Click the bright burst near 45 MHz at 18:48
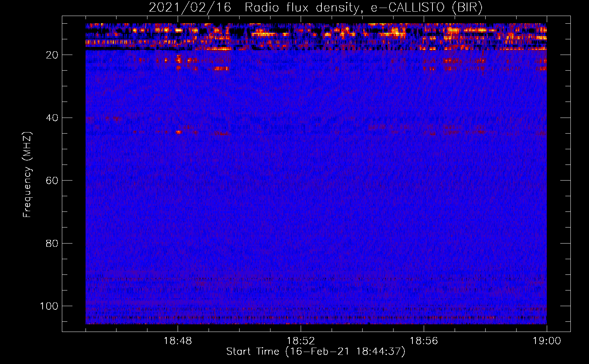 point(178,132)
